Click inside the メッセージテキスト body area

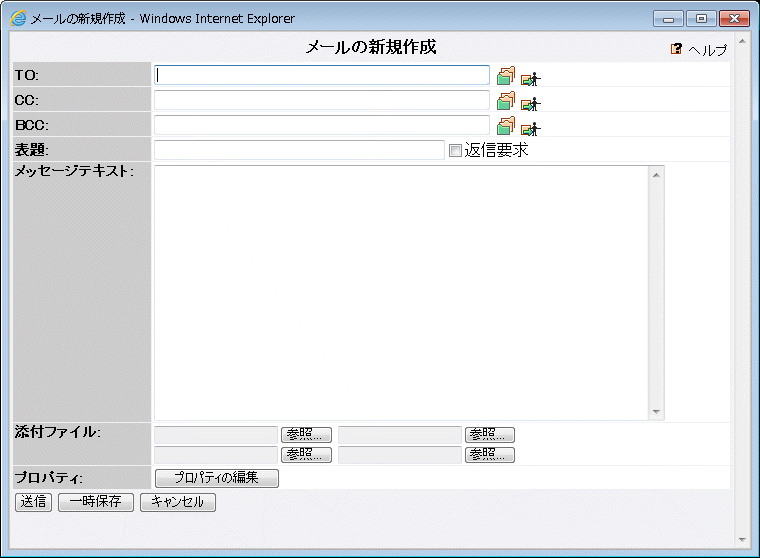401,293
